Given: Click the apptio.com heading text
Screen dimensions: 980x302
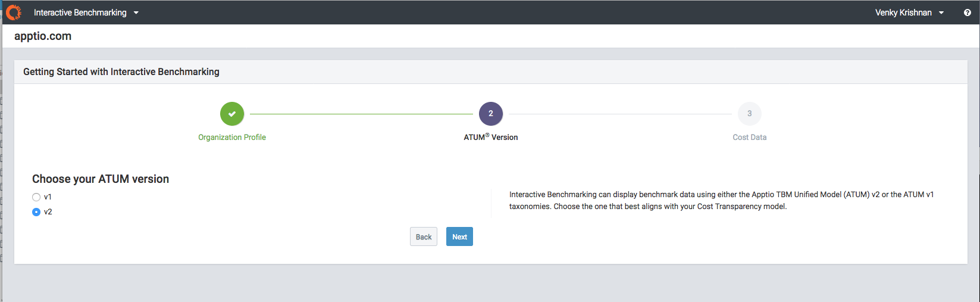Looking at the screenshot, I should tap(43, 36).
